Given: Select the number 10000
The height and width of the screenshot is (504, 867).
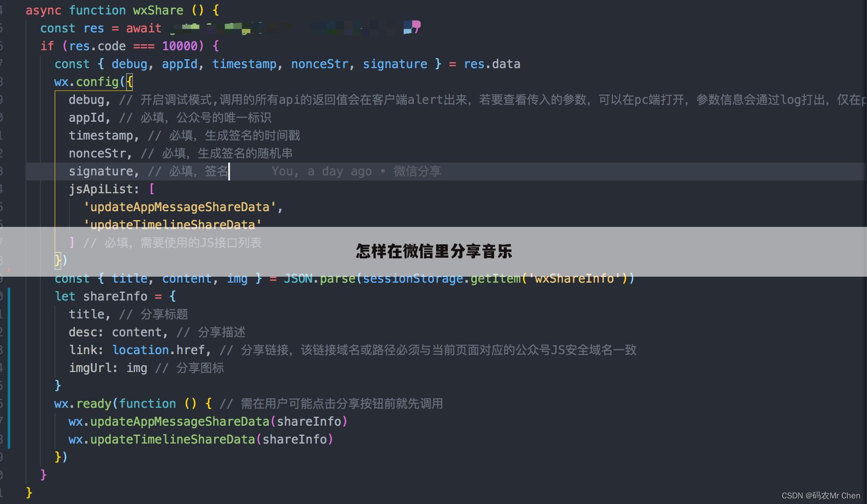Looking at the screenshot, I should (180, 46).
